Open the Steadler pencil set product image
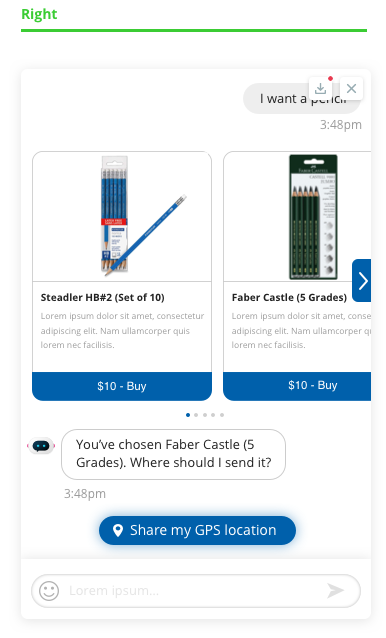 click(122, 216)
